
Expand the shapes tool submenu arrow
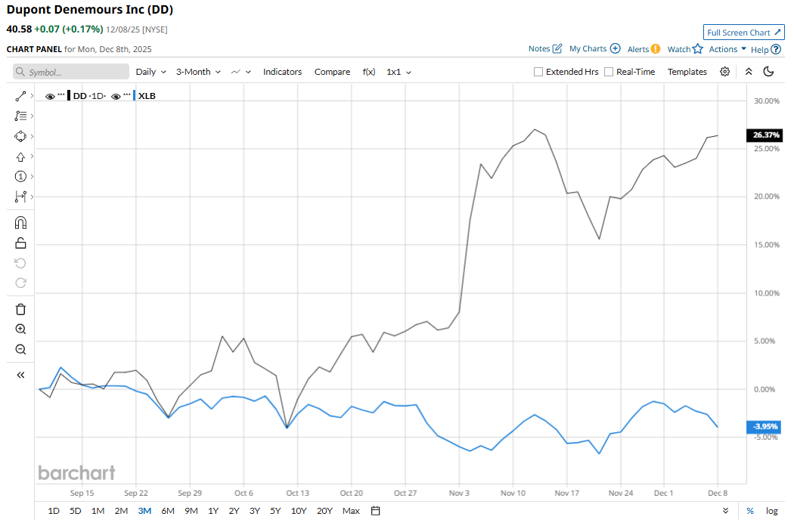tap(32, 136)
